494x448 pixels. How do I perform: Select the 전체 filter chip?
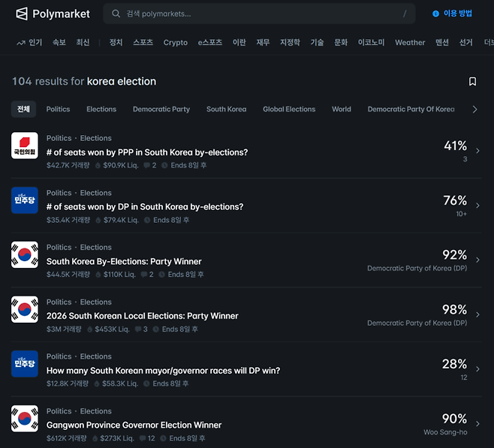(23, 109)
